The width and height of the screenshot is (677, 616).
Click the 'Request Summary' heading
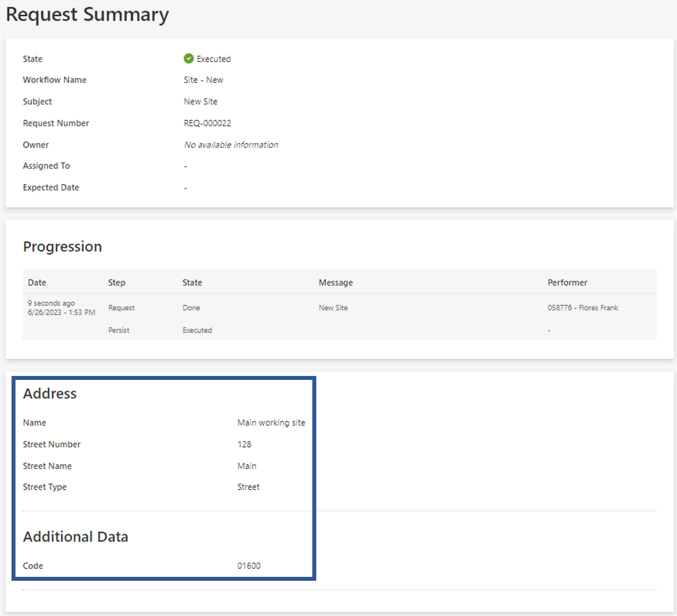coord(87,14)
